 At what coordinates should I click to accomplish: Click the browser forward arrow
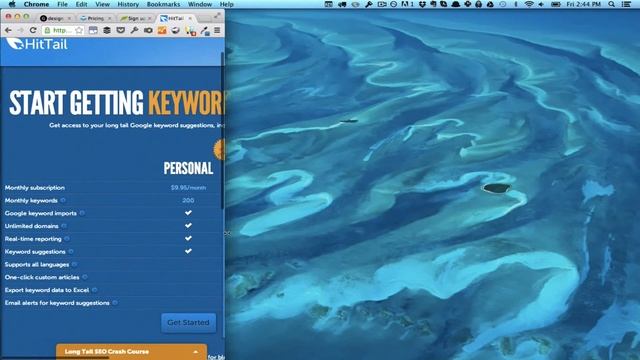click(20, 31)
